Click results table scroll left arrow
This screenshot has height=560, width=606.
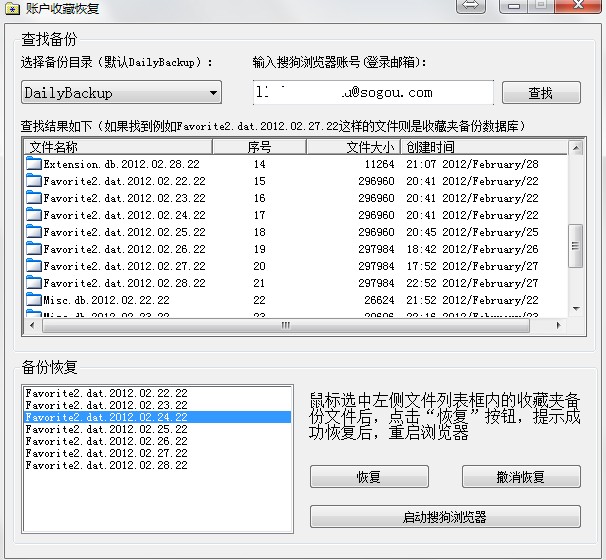[x=32, y=325]
